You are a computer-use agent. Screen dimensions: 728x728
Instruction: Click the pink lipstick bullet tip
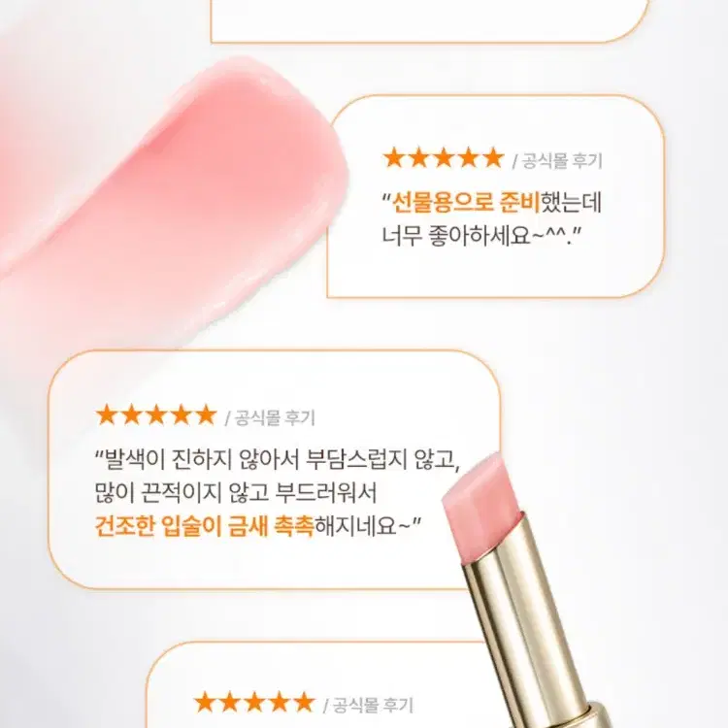click(480, 492)
